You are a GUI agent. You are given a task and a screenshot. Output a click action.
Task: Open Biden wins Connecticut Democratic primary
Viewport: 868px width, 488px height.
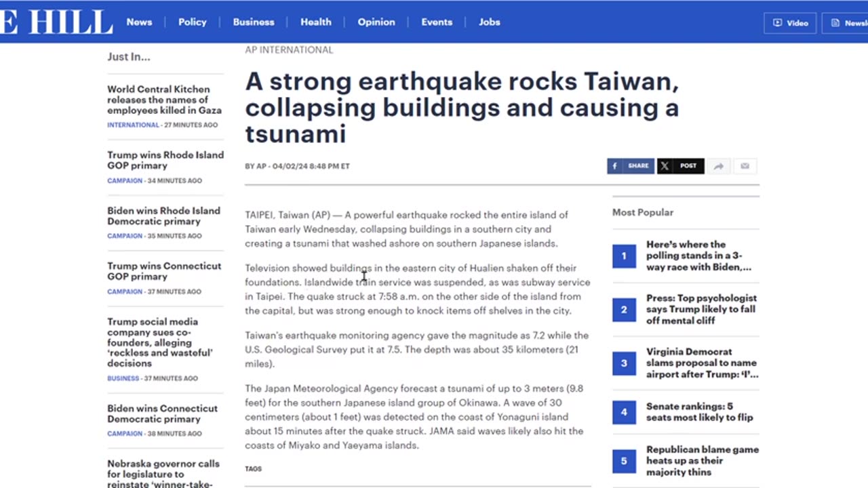[x=162, y=413]
